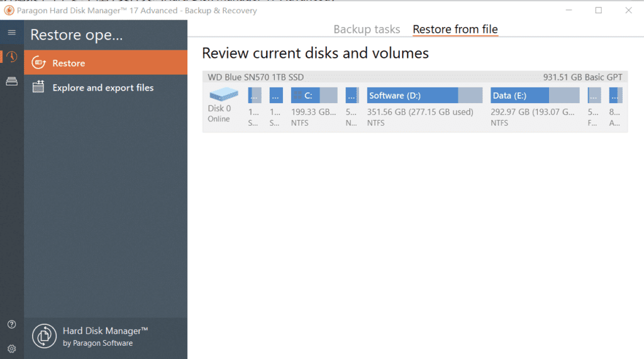Select the Backup & Recovery clock icon
This screenshot has width=644, height=359.
(11, 57)
